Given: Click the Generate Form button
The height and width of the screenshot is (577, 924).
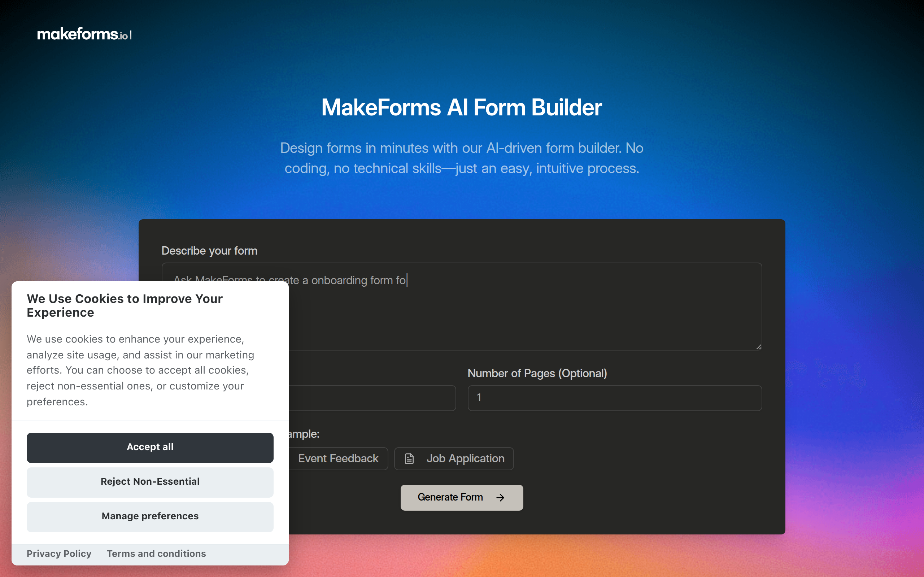Looking at the screenshot, I should [x=461, y=497].
